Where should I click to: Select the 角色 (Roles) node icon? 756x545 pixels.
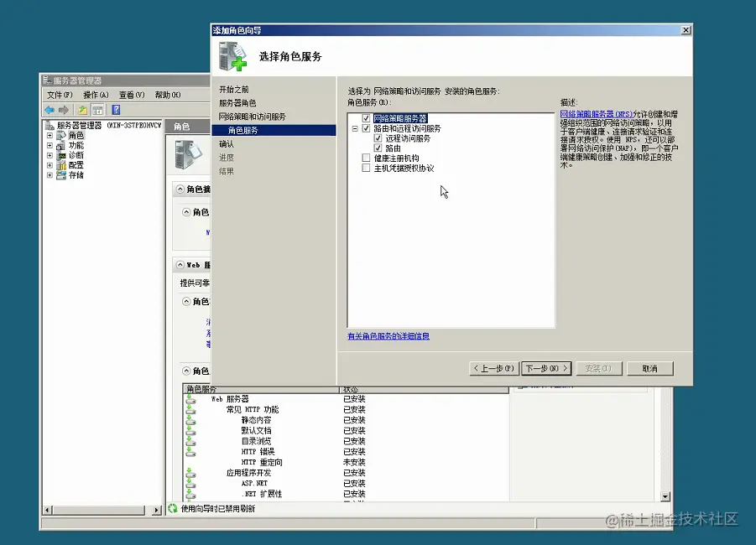(x=62, y=135)
